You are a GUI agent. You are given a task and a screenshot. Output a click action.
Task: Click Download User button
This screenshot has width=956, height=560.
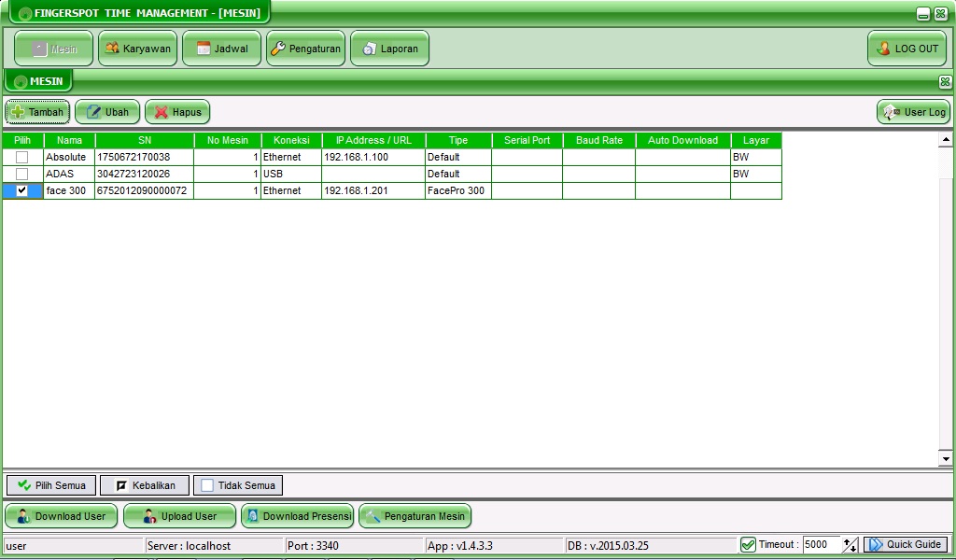61,516
